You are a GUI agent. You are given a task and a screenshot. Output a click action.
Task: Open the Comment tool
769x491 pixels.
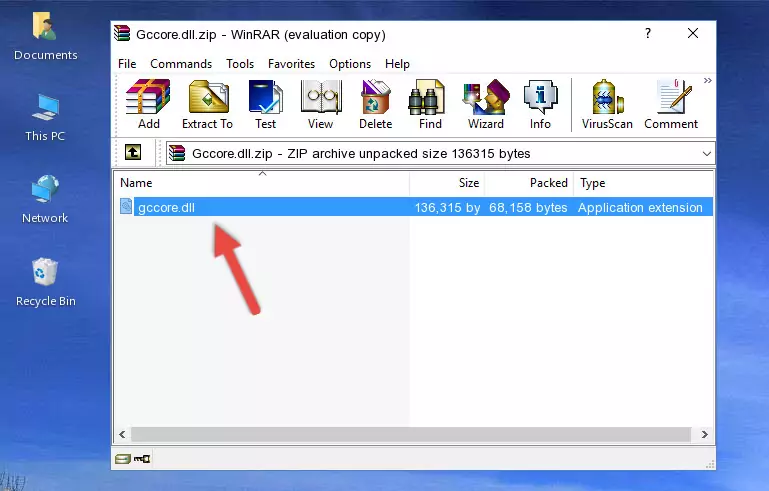(671, 104)
